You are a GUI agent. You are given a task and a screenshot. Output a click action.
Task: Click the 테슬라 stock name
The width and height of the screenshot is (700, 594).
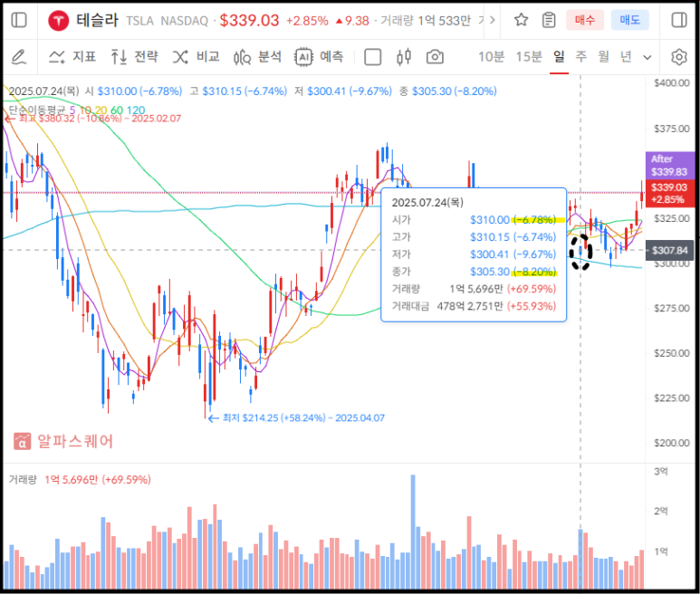[97, 20]
